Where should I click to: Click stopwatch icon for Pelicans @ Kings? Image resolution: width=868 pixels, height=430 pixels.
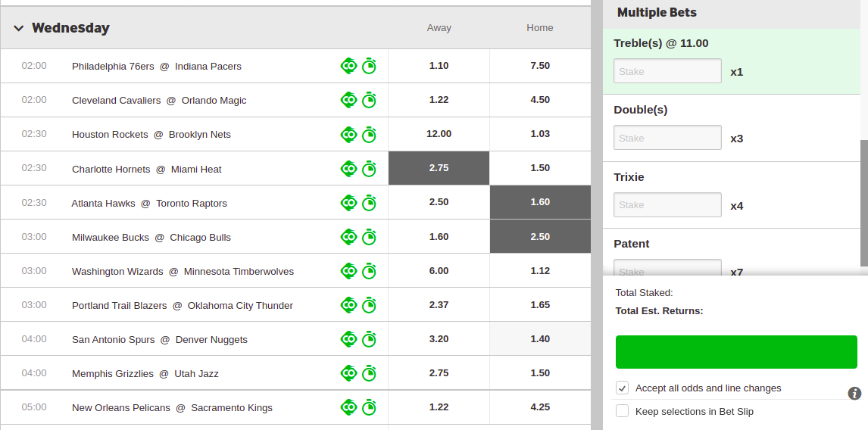point(369,407)
